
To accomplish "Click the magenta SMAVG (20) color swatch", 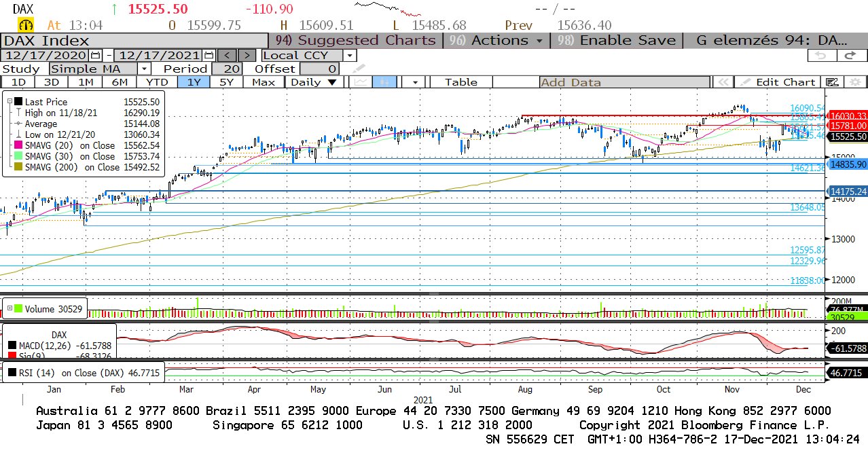I will pos(19,145).
